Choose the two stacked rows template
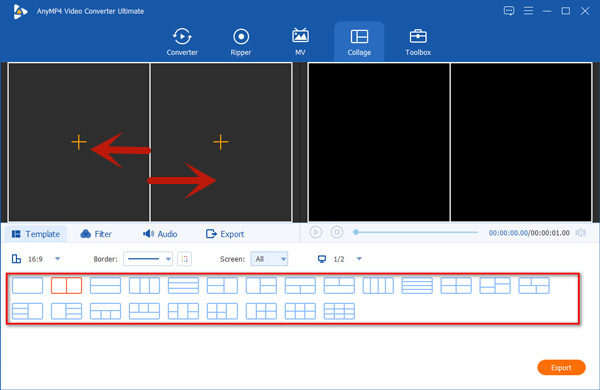 pos(106,286)
